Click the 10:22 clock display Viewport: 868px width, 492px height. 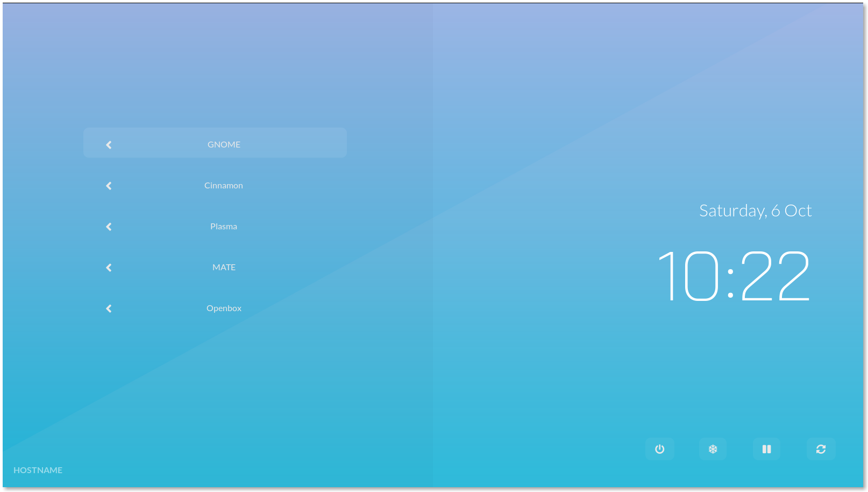pos(734,276)
